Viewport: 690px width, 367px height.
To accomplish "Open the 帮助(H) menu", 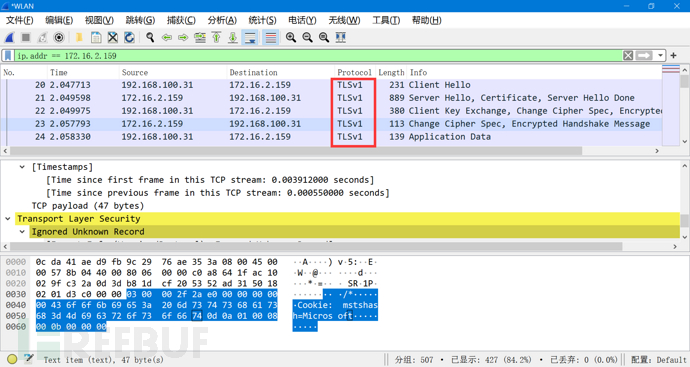I will pos(426,20).
